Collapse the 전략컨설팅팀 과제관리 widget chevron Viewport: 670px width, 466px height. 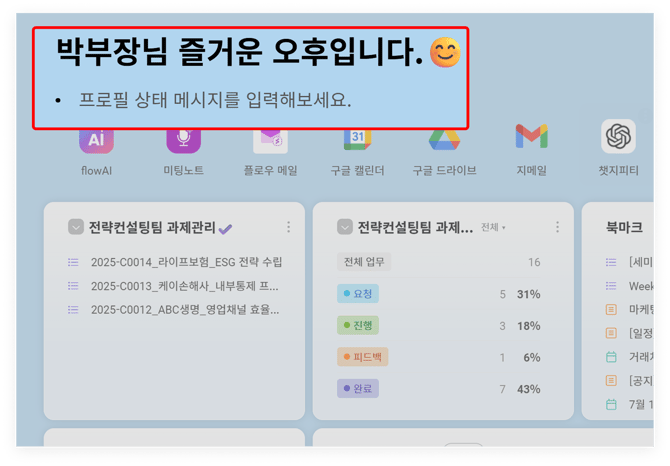(76, 227)
